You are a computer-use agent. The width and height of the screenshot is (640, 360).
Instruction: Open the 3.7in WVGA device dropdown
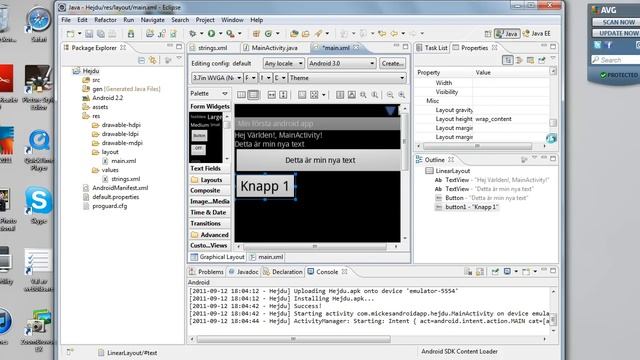pyautogui.click(x=217, y=78)
